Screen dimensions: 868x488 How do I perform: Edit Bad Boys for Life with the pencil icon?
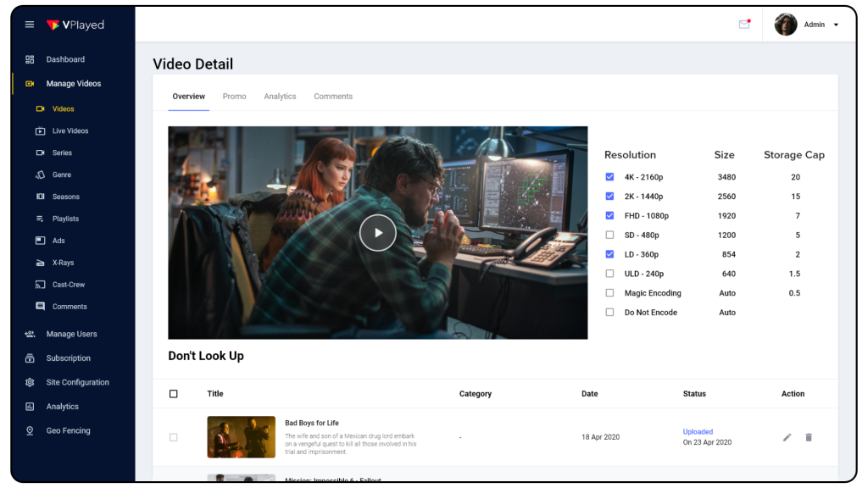click(x=787, y=436)
